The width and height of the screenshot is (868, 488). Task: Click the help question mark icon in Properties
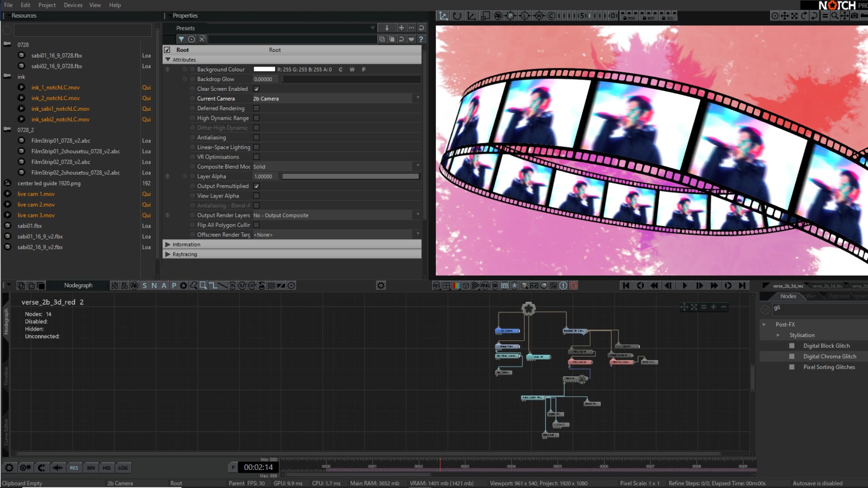point(421,39)
